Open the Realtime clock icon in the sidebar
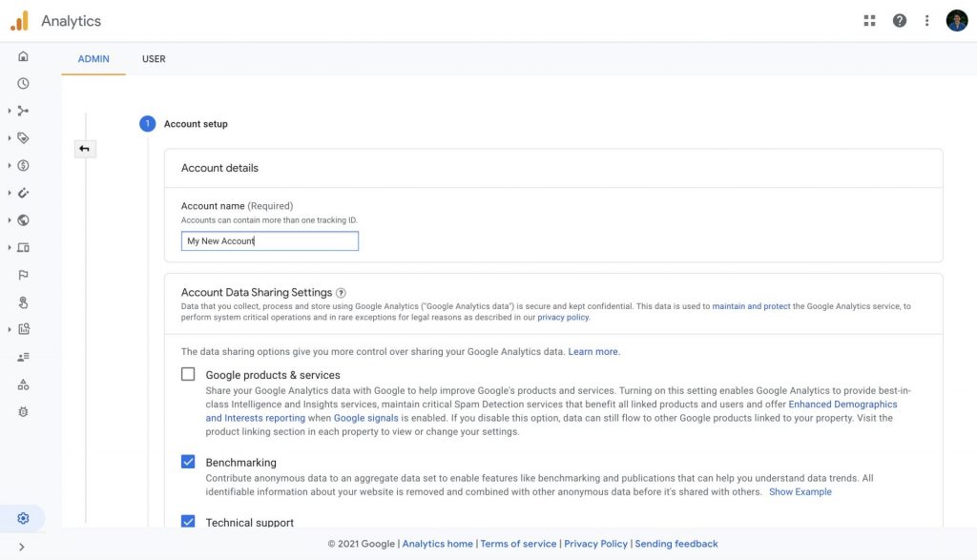977x560 pixels. click(x=23, y=83)
